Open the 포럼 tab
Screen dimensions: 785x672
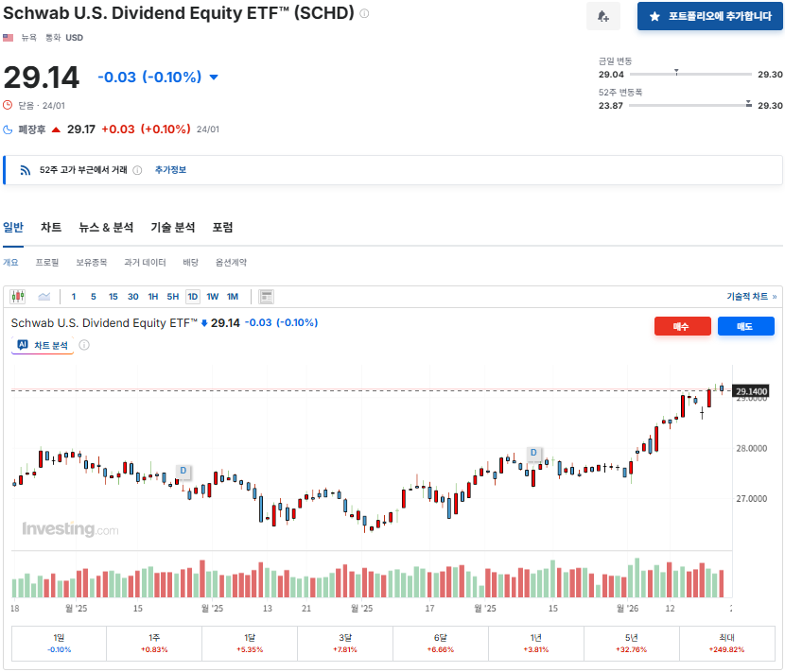pyautogui.click(x=222, y=228)
